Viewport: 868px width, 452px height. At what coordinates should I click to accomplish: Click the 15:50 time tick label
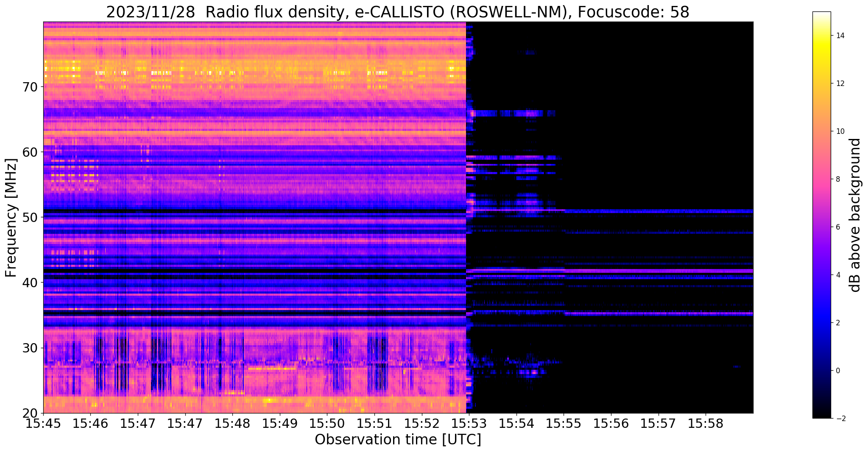click(x=327, y=424)
